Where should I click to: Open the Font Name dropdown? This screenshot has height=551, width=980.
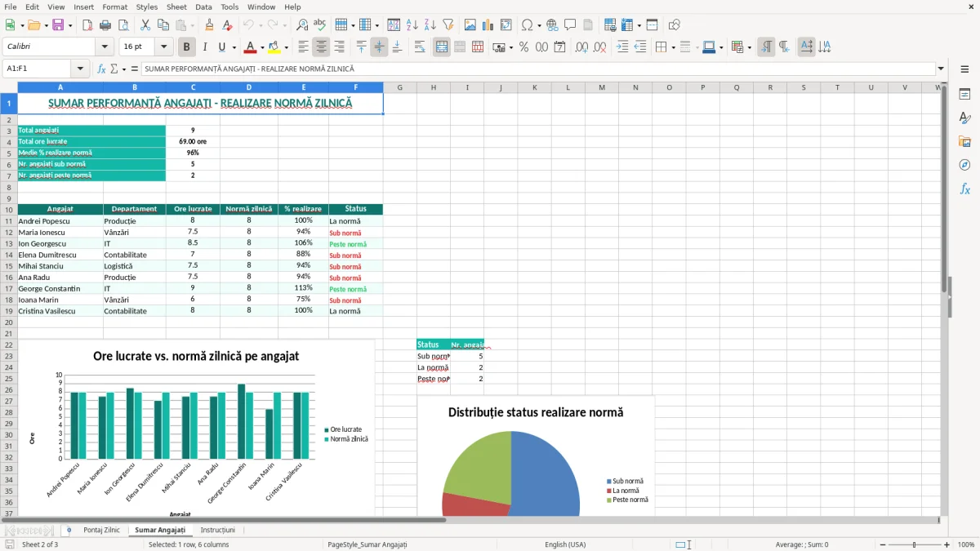104,47
